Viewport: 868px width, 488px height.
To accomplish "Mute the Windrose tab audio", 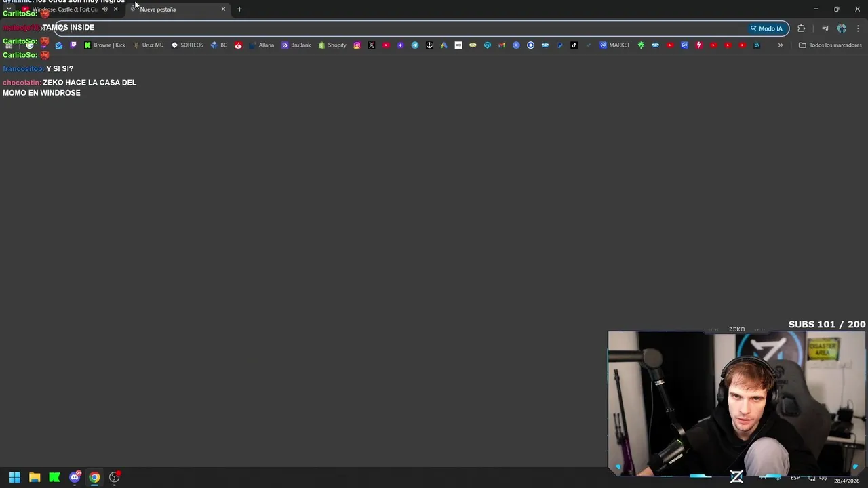I will (x=104, y=9).
